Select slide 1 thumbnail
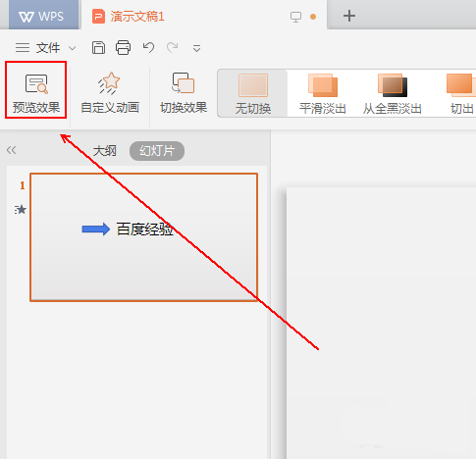 [x=144, y=237]
